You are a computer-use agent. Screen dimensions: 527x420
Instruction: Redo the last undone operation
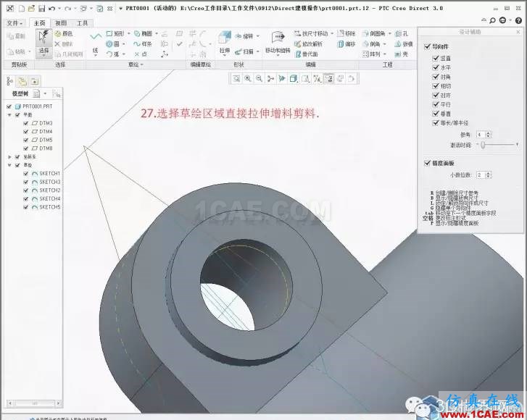[x=68, y=9]
